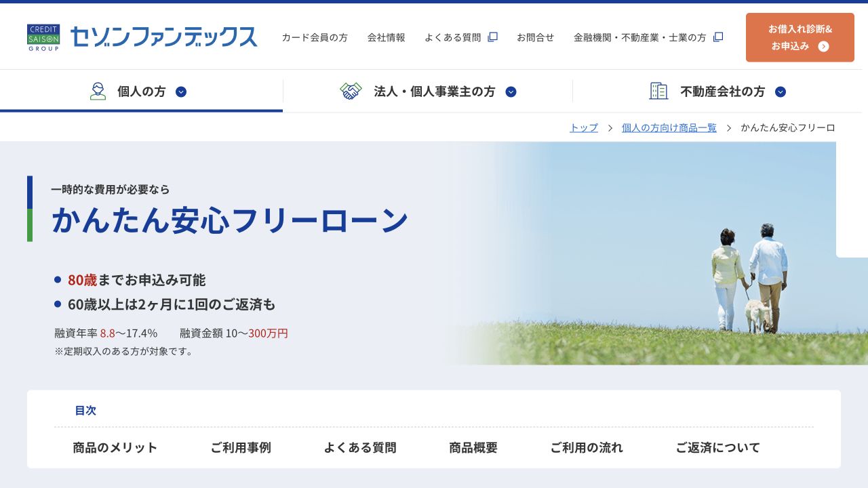
Task: Jump to ご返済について section
Action: point(718,447)
